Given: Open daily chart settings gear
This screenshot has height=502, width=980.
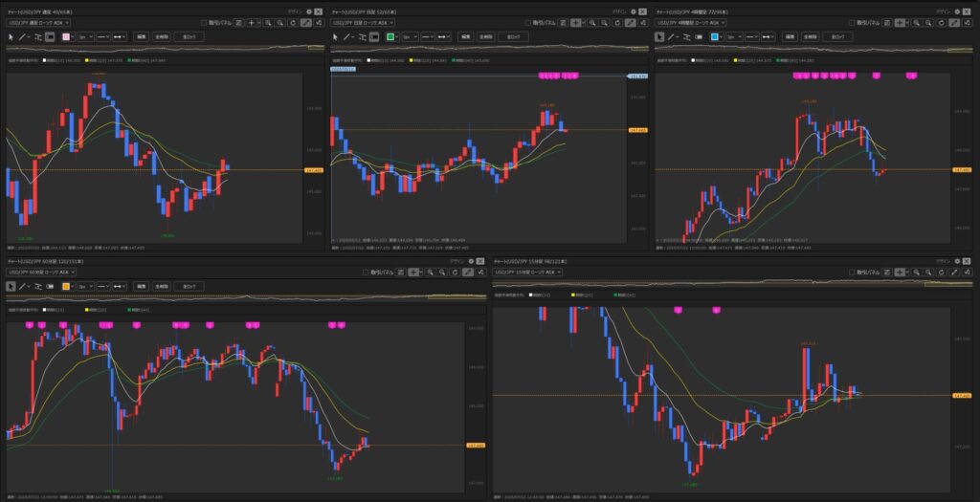Looking at the screenshot, I should click(x=634, y=11).
